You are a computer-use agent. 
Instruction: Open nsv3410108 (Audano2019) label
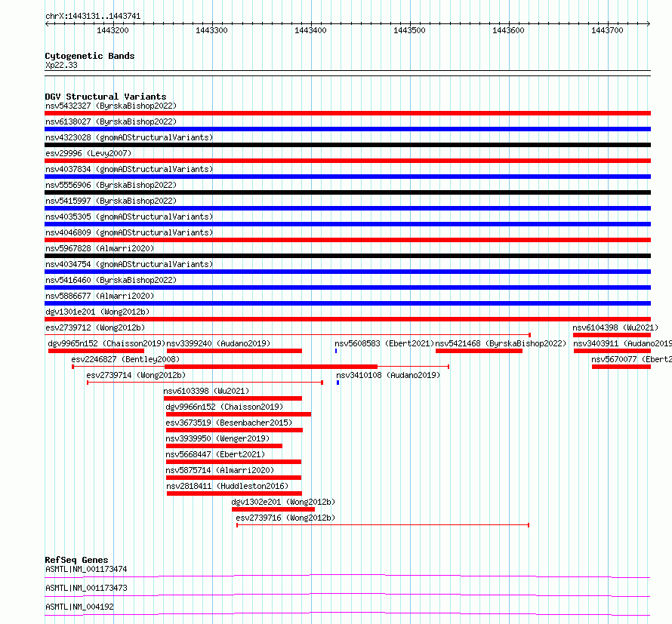pyautogui.click(x=388, y=375)
